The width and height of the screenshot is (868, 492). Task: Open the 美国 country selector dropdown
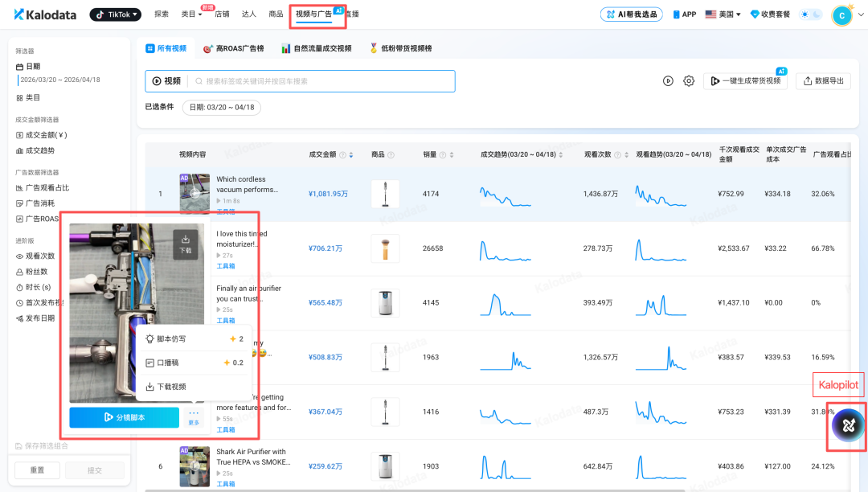click(722, 14)
